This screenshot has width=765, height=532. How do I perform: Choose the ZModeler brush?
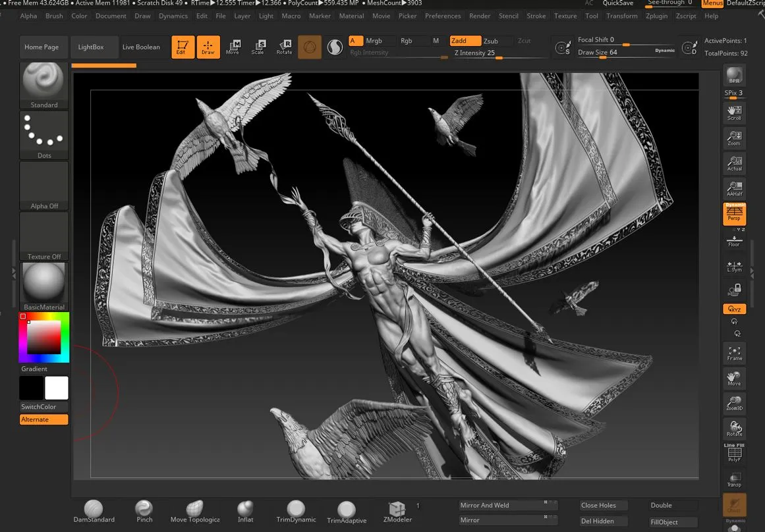[397, 511]
